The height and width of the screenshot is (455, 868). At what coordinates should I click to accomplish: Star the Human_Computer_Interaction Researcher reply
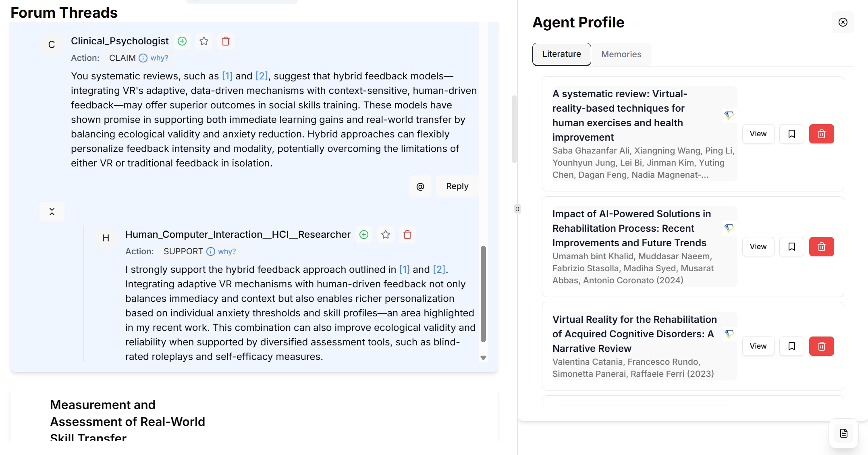pyautogui.click(x=386, y=235)
